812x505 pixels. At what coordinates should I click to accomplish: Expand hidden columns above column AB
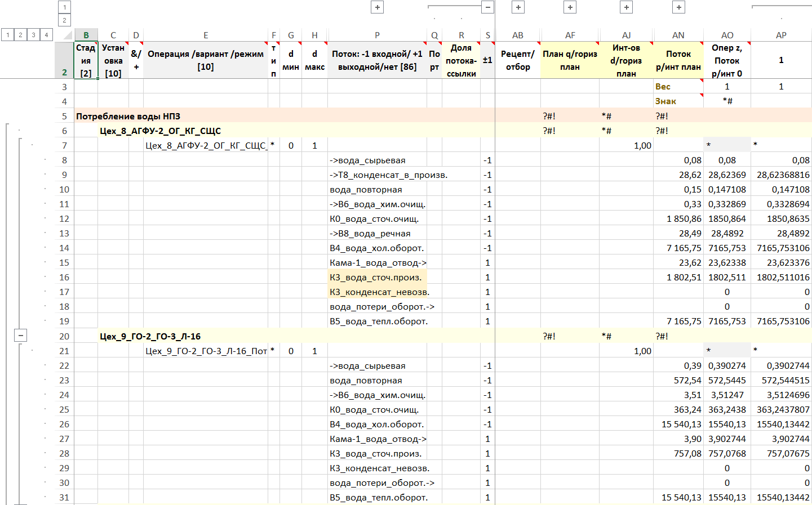(518, 7)
